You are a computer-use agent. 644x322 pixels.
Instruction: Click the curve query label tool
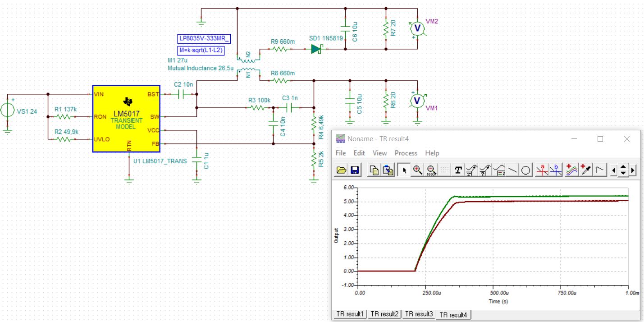485,170
